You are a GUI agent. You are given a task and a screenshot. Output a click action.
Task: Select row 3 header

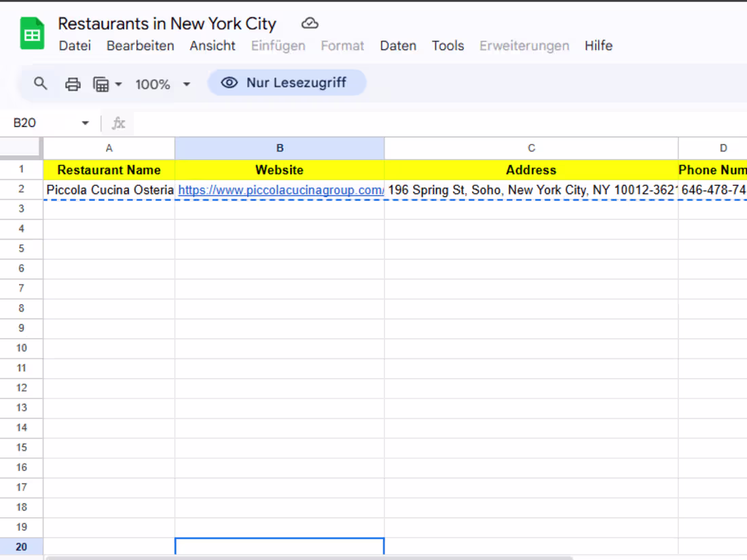click(22, 209)
